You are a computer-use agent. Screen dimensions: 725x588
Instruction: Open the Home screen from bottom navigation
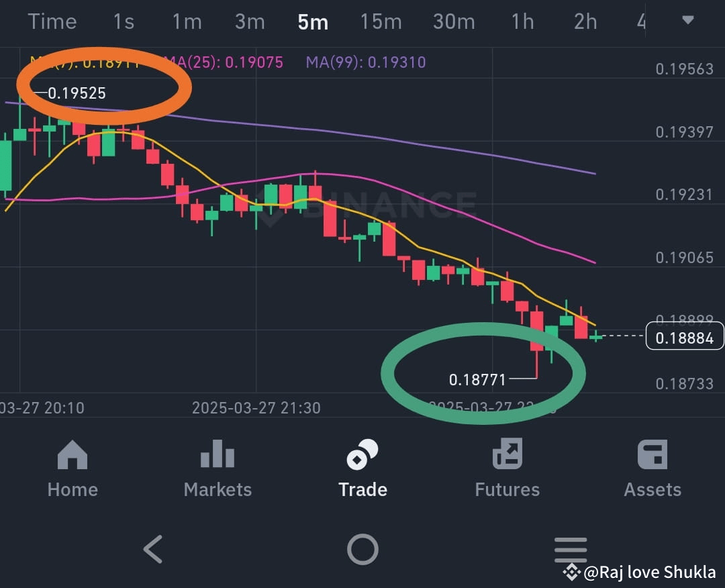tap(72, 467)
